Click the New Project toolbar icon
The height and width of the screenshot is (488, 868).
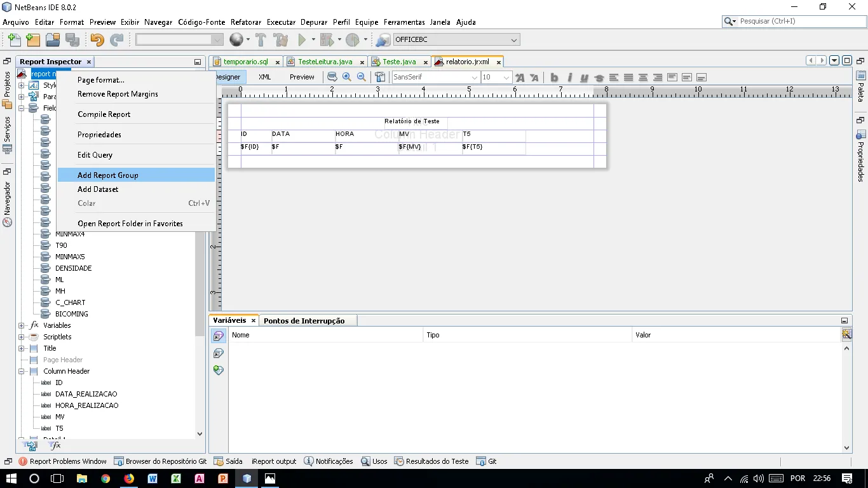click(33, 40)
